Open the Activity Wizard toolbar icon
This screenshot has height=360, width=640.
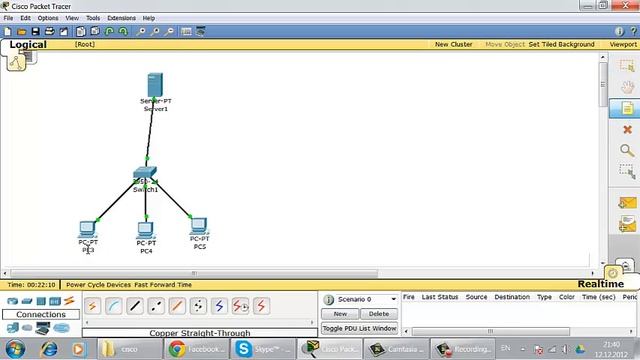64,31
